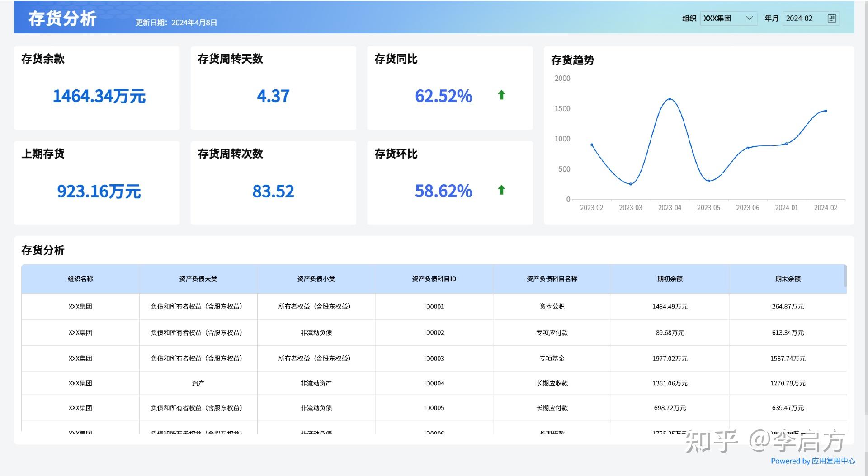
Task: Click the 期末余额 column header
Action: (788, 279)
